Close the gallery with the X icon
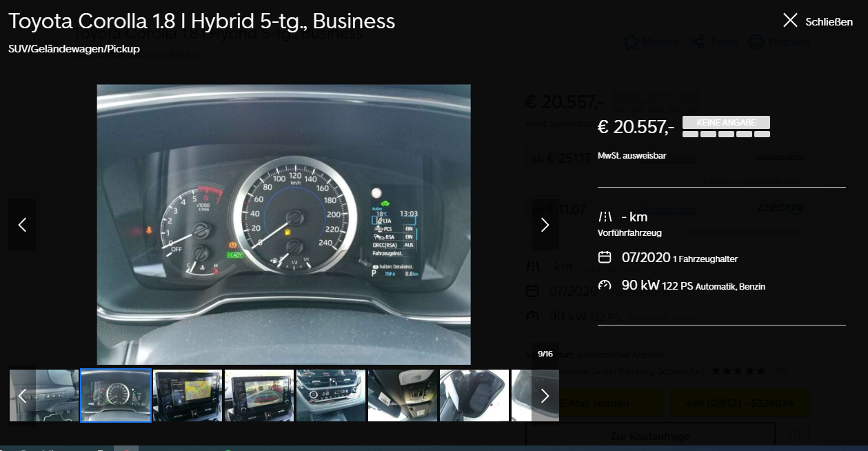868x451 pixels. point(790,21)
